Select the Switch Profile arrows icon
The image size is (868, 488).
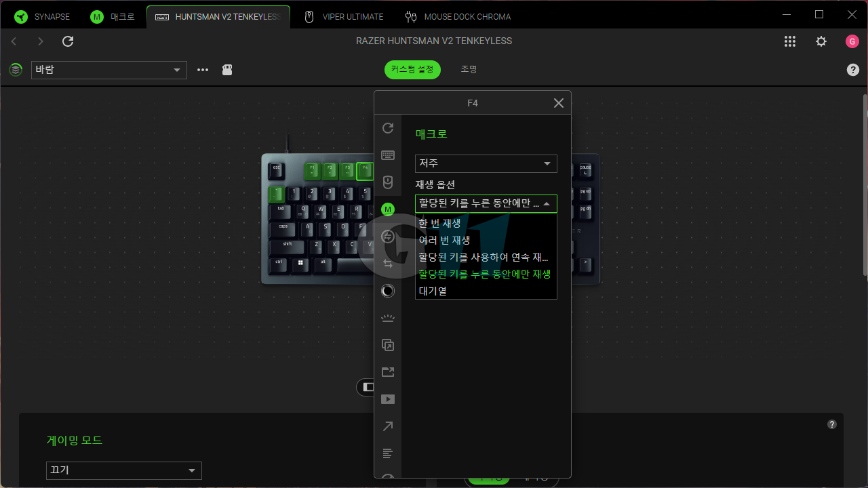pos(388,264)
